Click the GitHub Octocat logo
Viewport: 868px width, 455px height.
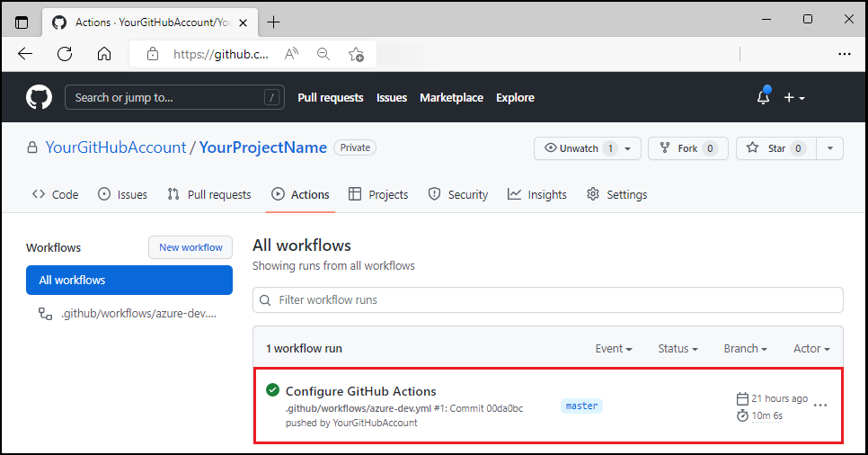click(39, 97)
